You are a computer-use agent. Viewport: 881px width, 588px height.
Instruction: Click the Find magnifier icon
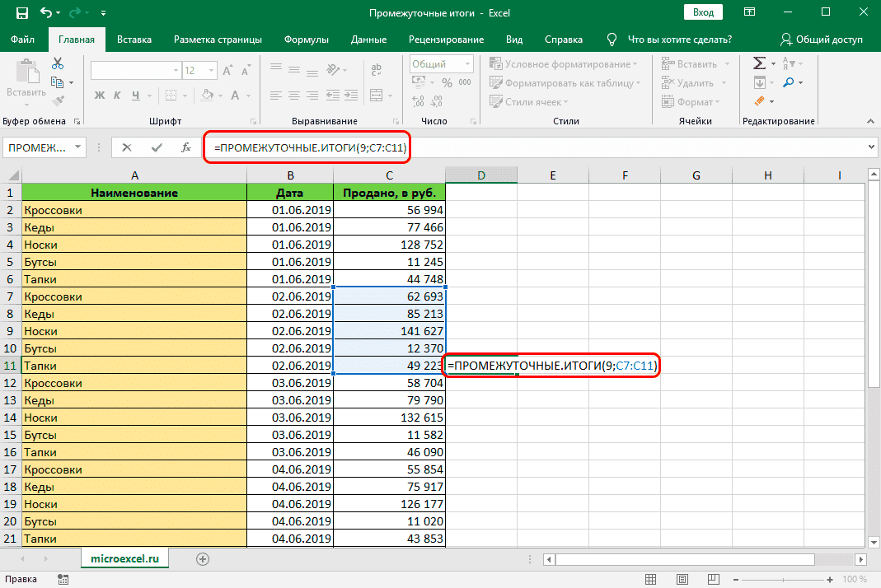click(789, 82)
